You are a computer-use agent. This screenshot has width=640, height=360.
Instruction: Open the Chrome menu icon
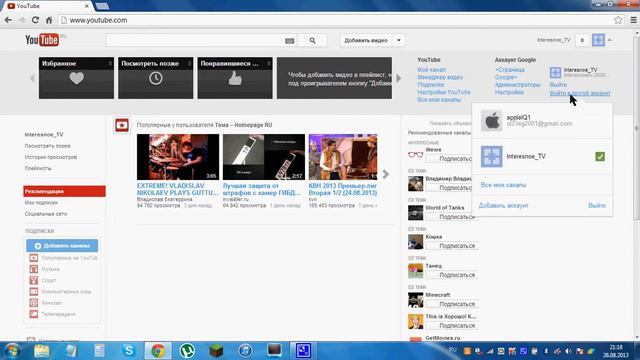pyautogui.click(x=633, y=20)
